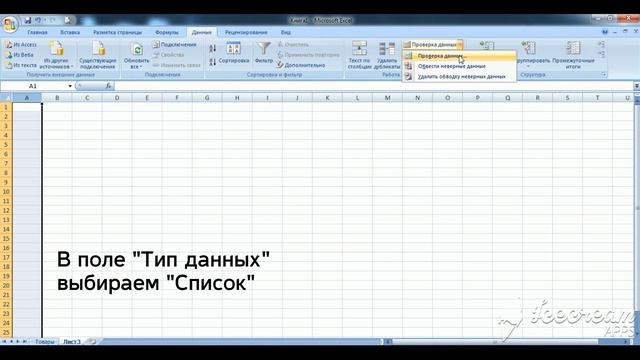Choose Обвести неверные данные

(460, 66)
